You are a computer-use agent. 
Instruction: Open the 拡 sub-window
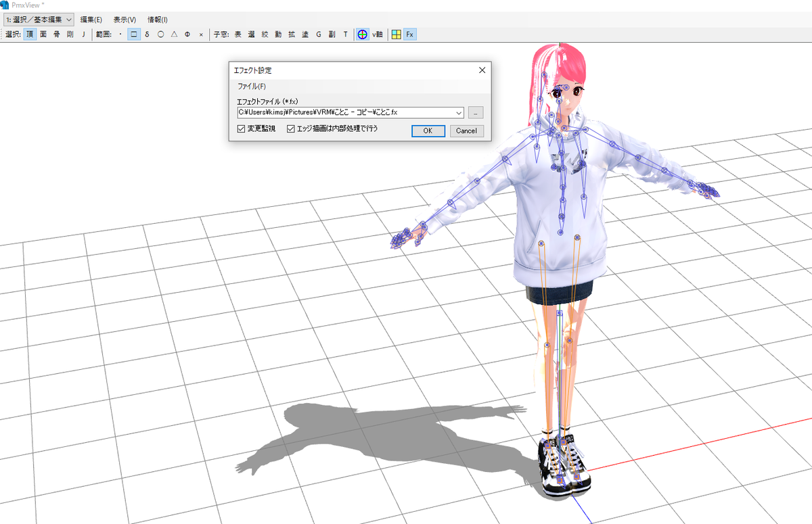[x=292, y=34]
